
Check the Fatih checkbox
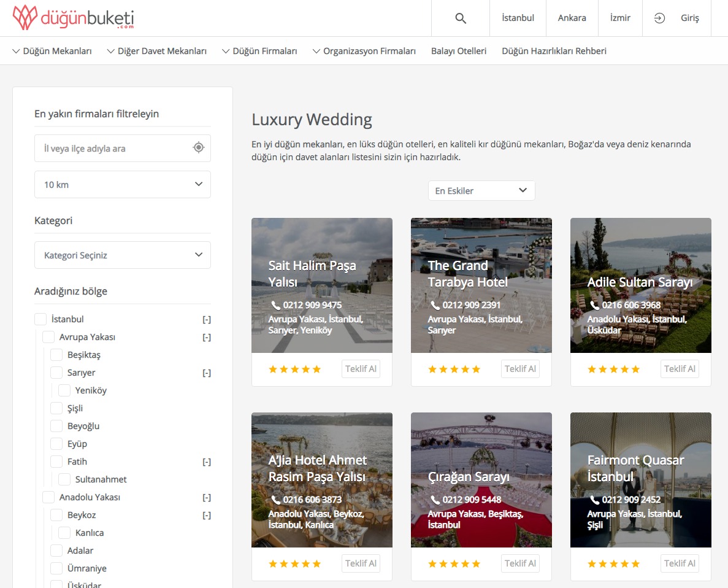tap(56, 462)
